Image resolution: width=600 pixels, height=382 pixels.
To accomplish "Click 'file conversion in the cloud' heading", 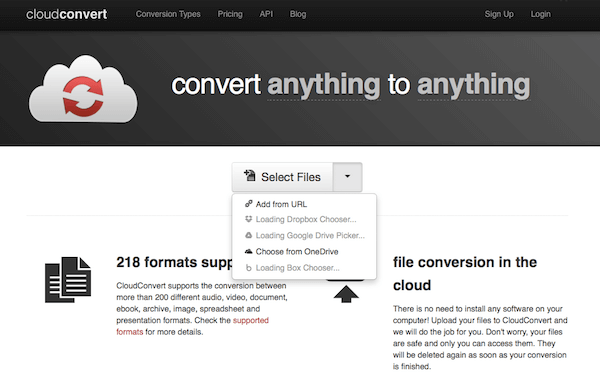I will pos(465,274).
